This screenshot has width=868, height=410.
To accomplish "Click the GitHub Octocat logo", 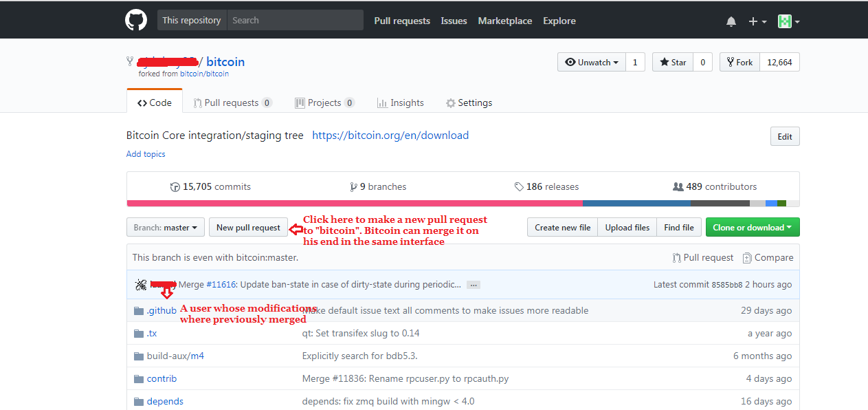I will coord(136,21).
